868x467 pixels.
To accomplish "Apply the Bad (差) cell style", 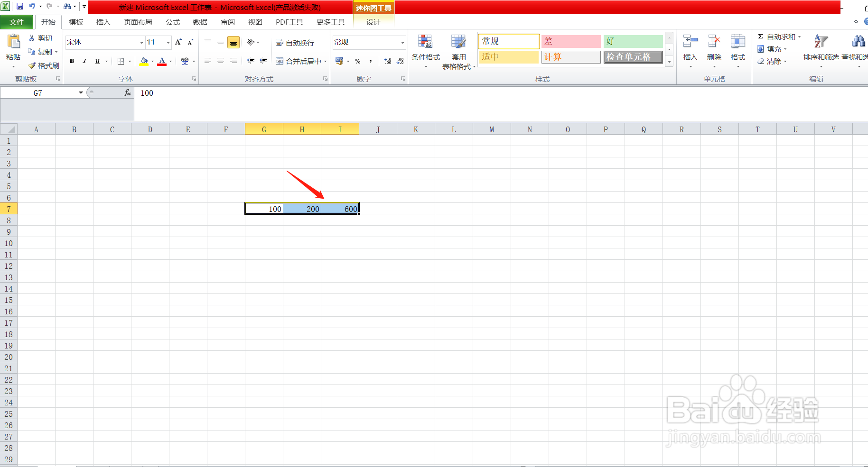I will (571, 41).
